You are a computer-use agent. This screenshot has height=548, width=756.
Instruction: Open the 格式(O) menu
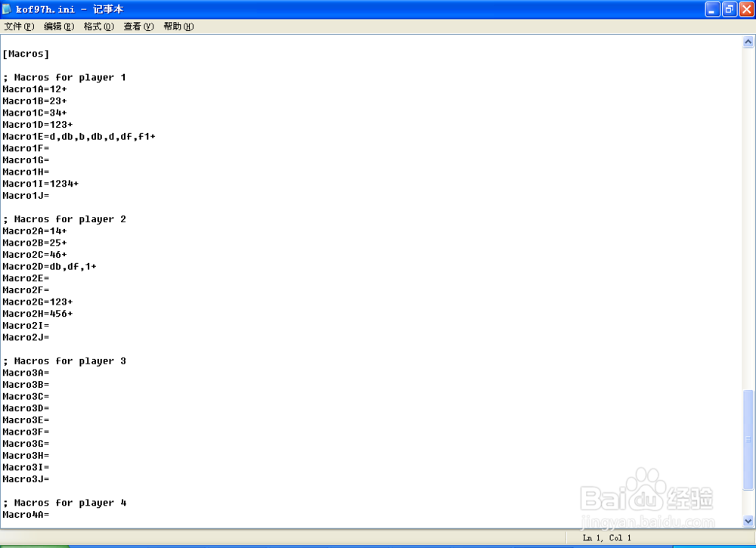(99, 26)
